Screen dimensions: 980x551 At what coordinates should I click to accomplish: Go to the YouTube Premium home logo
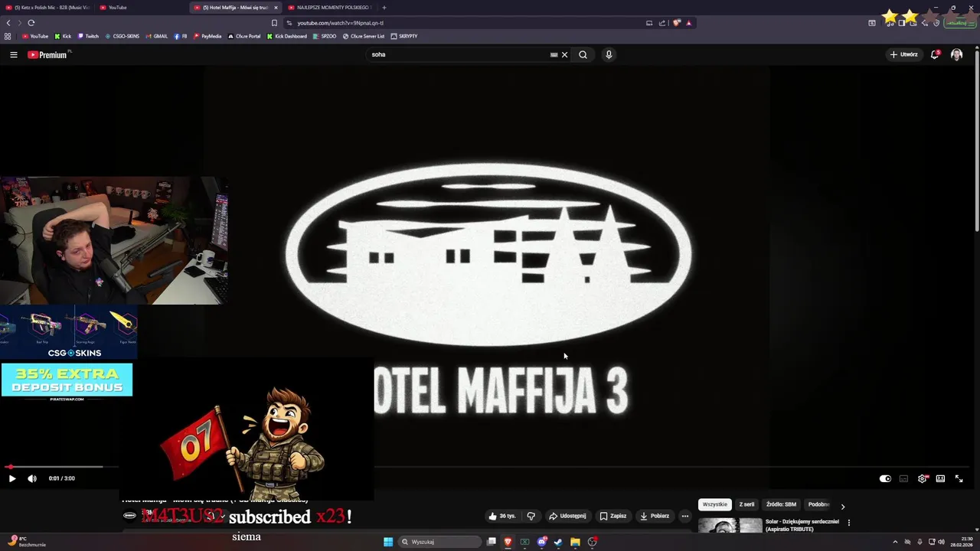[x=48, y=54]
